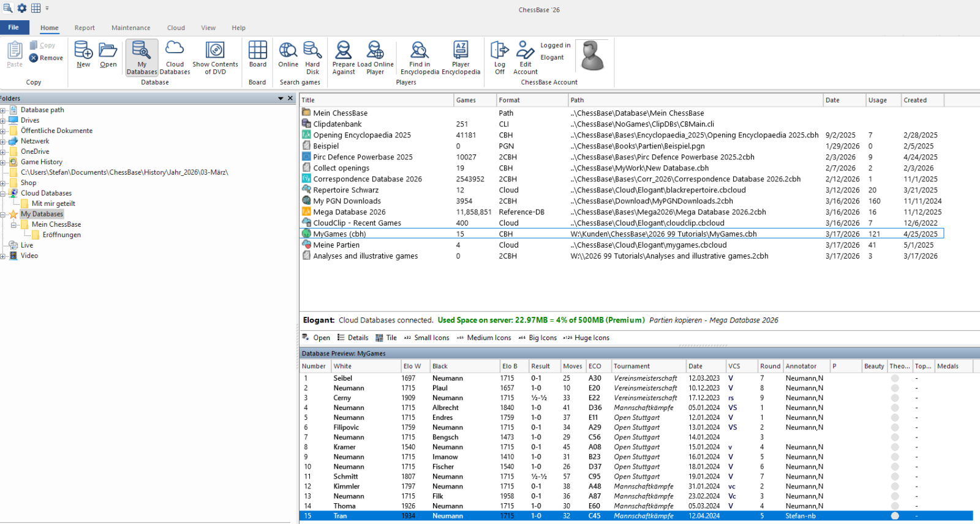Collapse the Cloud Databases tree node
Viewport: 980px width, 524px height.
click(x=3, y=193)
